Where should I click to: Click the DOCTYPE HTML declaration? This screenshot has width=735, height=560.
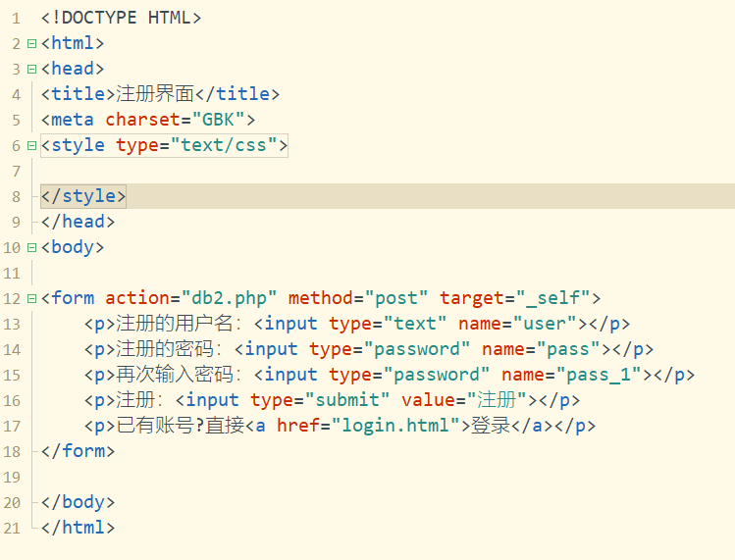coord(122,18)
